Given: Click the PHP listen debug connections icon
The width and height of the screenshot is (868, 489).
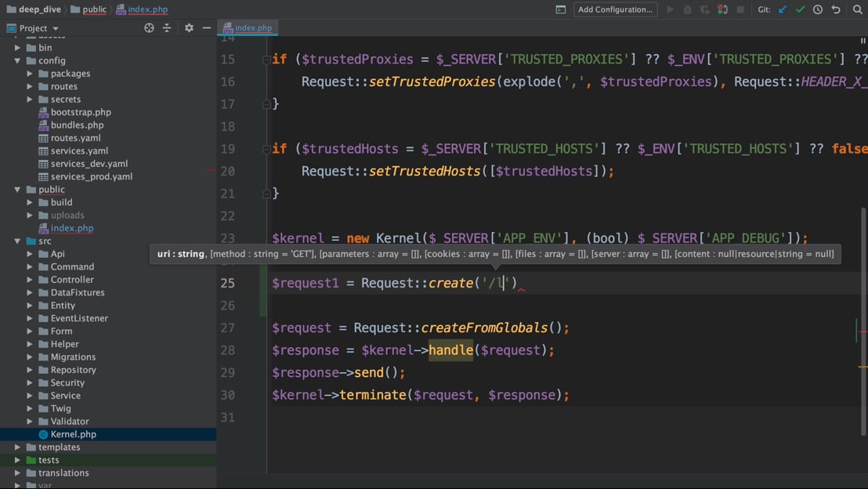Looking at the screenshot, I should (x=722, y=9).
